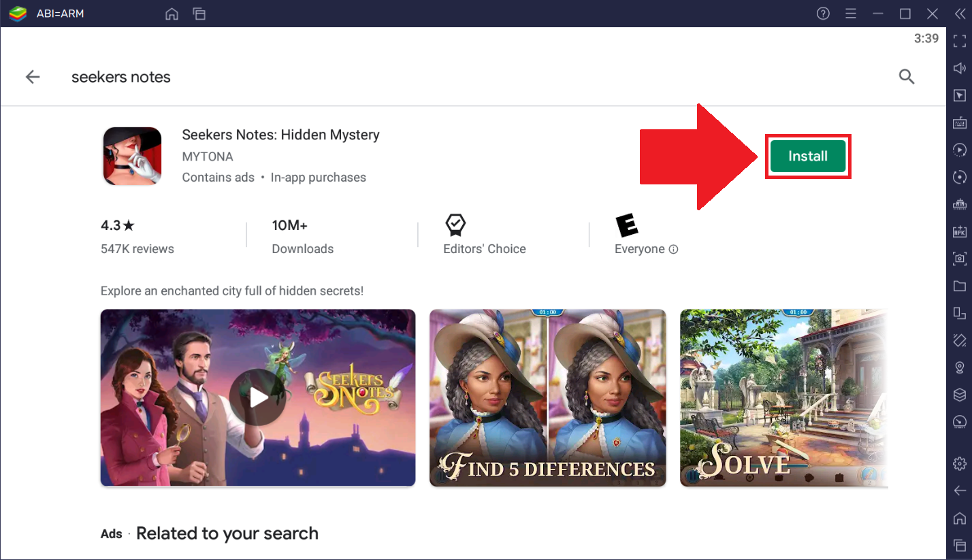Collapse the sidebar with double chevron
The height and width of the screenshot is (560, 972).
click(x=960, y=14)
